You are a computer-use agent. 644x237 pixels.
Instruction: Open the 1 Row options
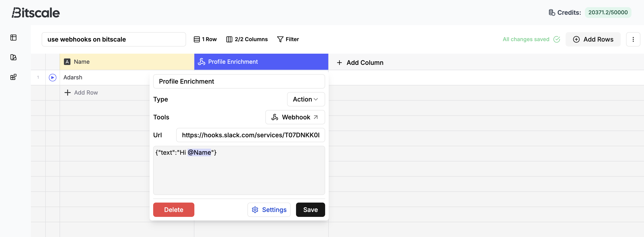(x=205, y=39)
